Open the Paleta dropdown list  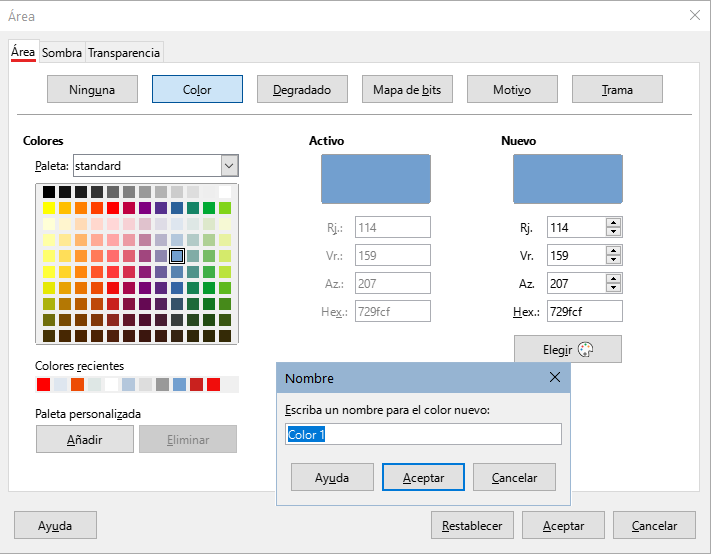click(229, 166)
